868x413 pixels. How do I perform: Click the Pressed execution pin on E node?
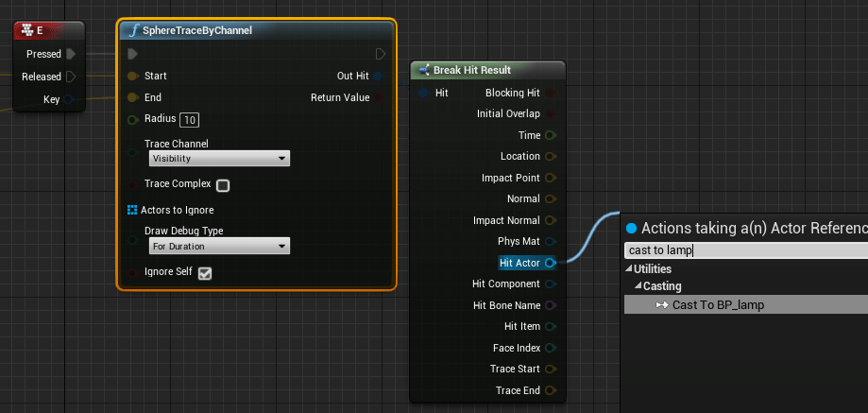[70, 54]
